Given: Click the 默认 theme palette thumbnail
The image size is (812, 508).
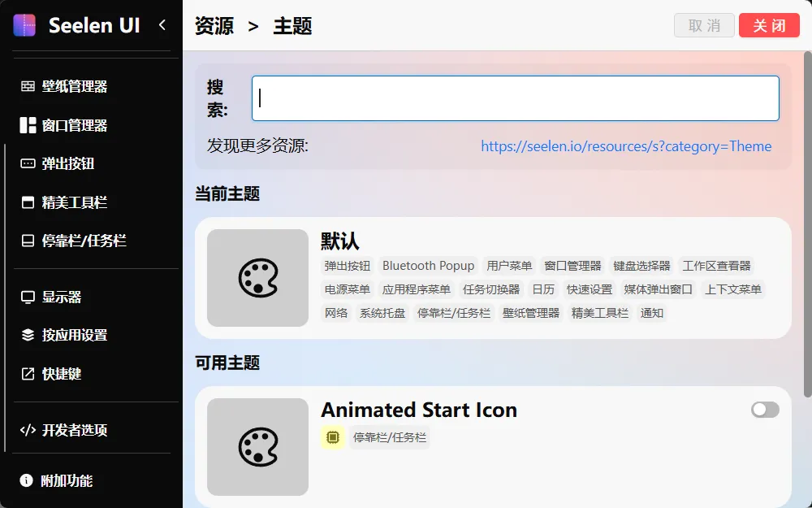Looking at the screenshot, I should tap(258, 278).
